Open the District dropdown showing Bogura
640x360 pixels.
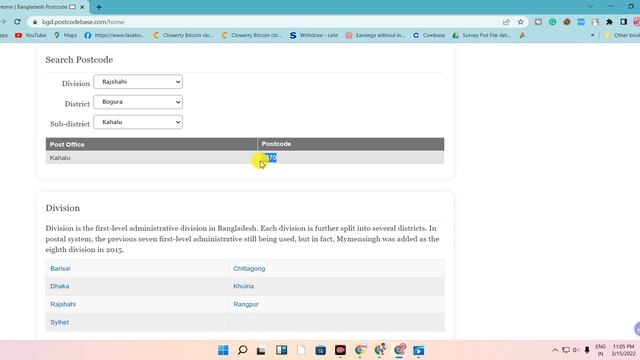tap(138, 102)
